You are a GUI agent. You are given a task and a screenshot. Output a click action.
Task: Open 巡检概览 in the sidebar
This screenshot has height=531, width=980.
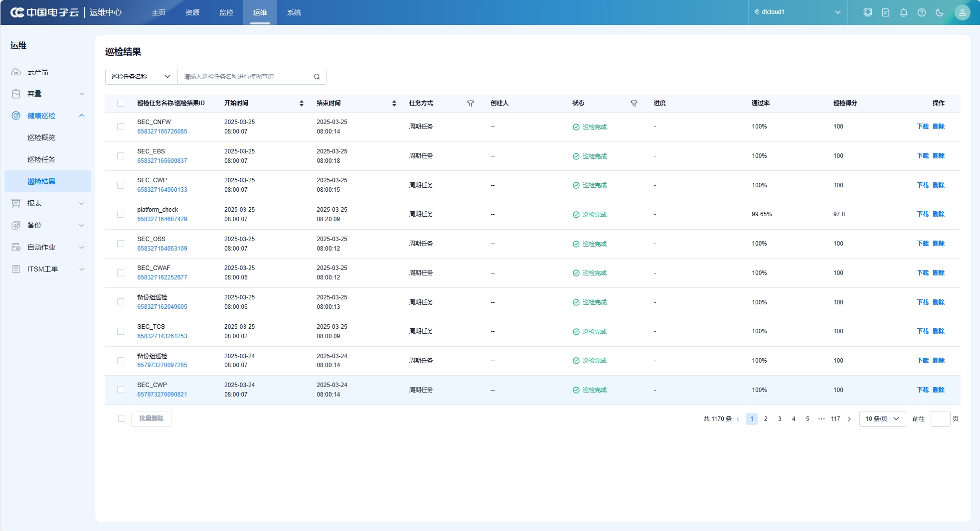(x=41, y=137)
